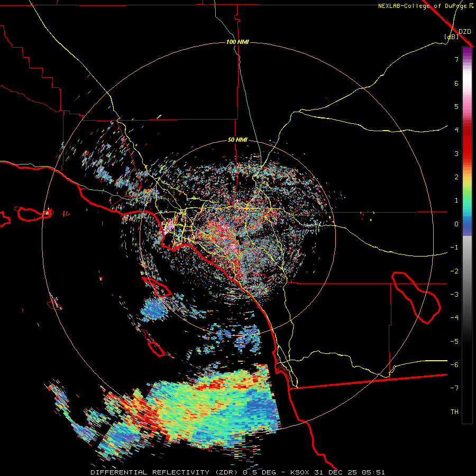This screenshot has height=476, width=476.
Task: Click the 0.5 DEG elevation text
Action: pos(259,472)
